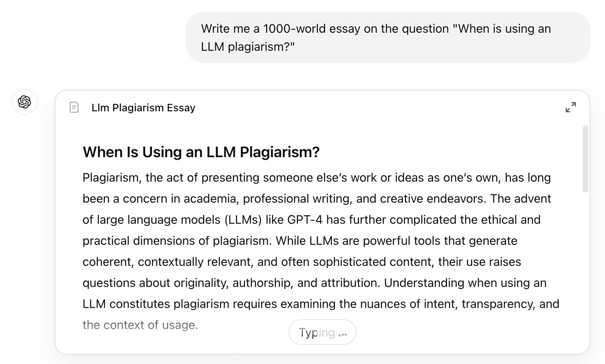Click the animated dots in the Typing pill

(342, 333)
